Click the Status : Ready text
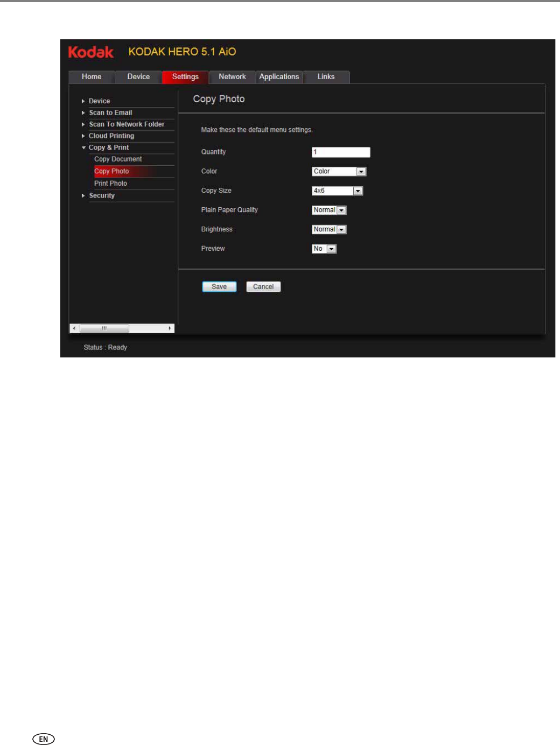This screenshot has height=745, width=560. point(106,348)
